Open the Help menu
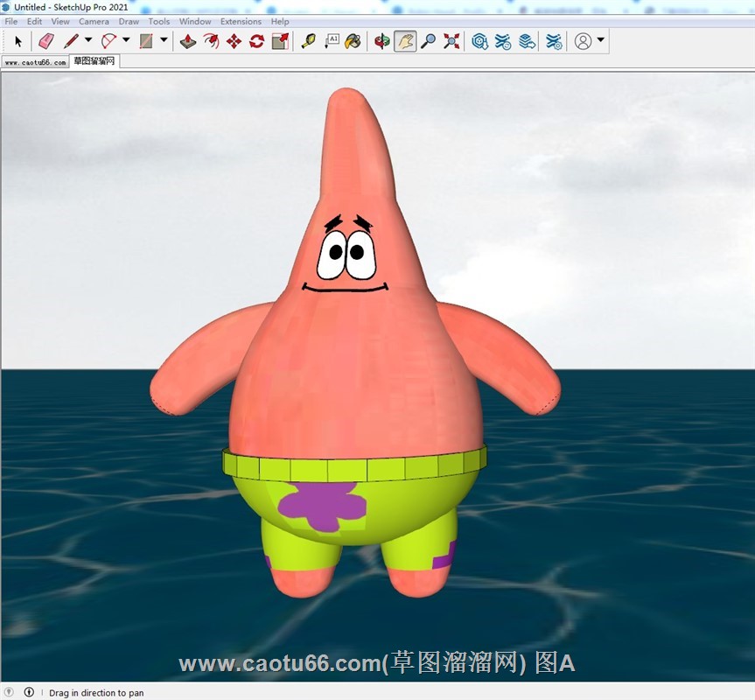The height and width of the screenshot is (700, 755). (280, 21)
